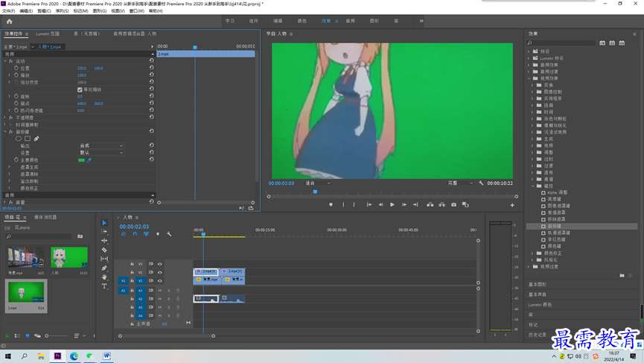Viewport: 644px width, 363px height.
Task: Open timeline wrench settings
Action: click(169, 234)
